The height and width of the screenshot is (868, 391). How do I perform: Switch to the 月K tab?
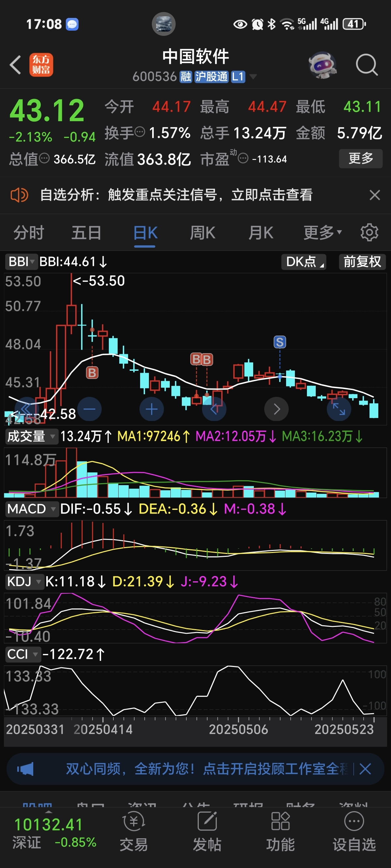(x=261, y=233)
